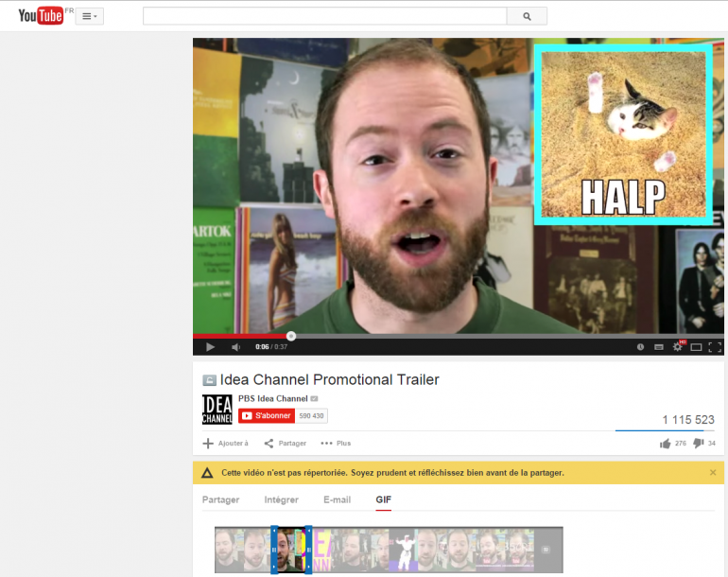This screenshot has height=577, width=728.
Task: Dismiss the yellow unlisted video warning
Action: (x=713, y=472)
